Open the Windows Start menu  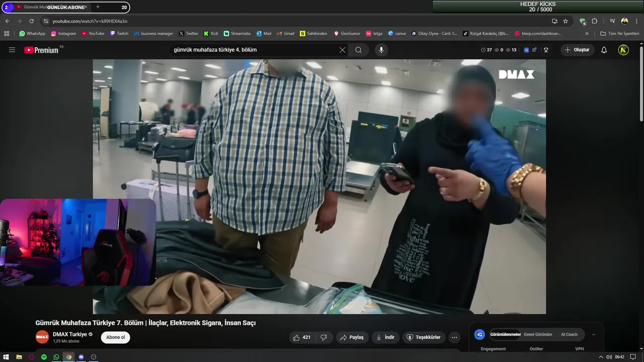[6, 357]
